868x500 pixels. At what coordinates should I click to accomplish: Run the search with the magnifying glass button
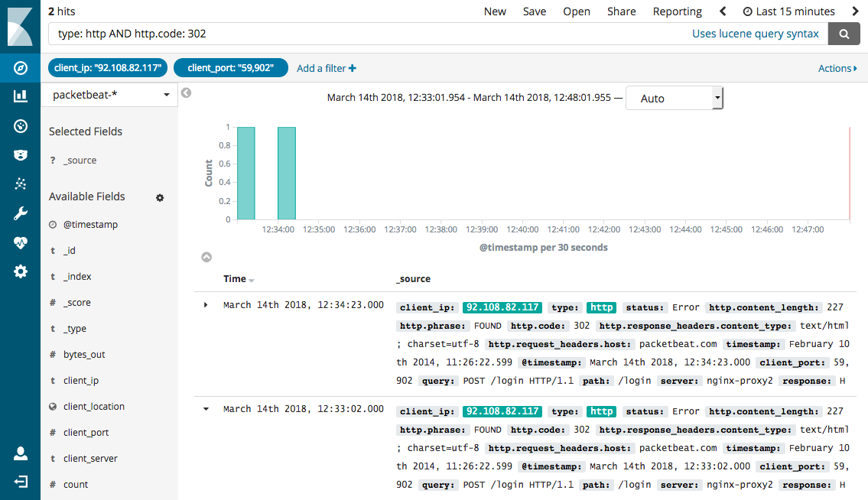pyautogui.click(x=844, y=34)
